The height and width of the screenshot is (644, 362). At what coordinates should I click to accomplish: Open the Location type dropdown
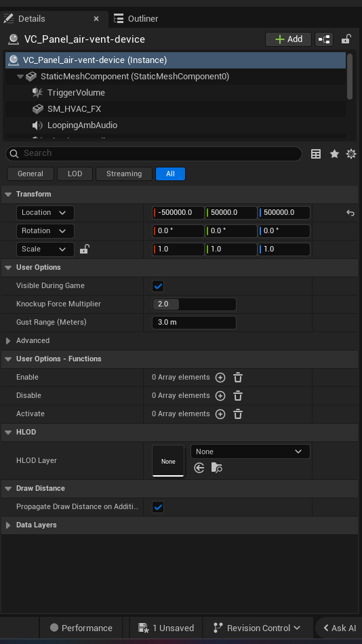(45, 213)
